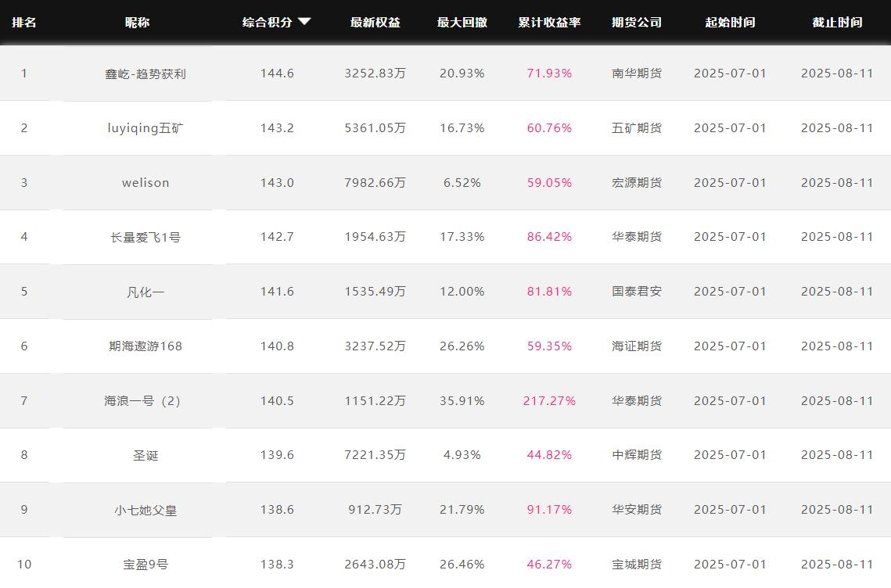Select equity 912.73万

(375, 510)
